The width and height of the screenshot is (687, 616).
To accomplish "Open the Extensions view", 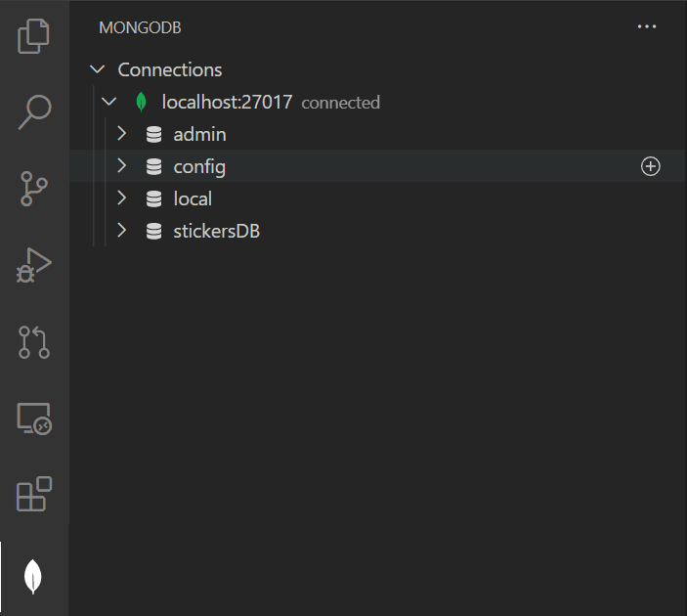I will click(34, 495).
